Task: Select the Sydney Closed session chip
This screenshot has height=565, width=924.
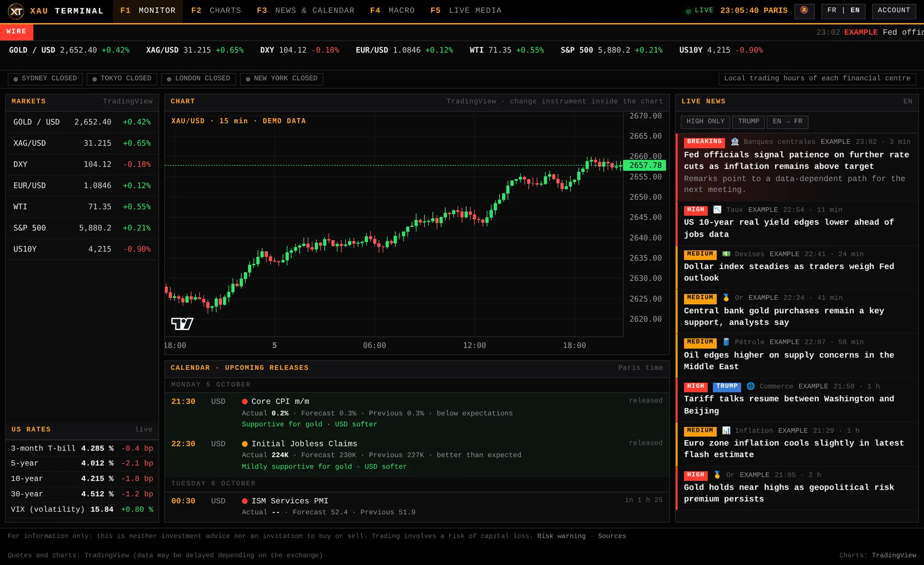Action: point(45,79)
